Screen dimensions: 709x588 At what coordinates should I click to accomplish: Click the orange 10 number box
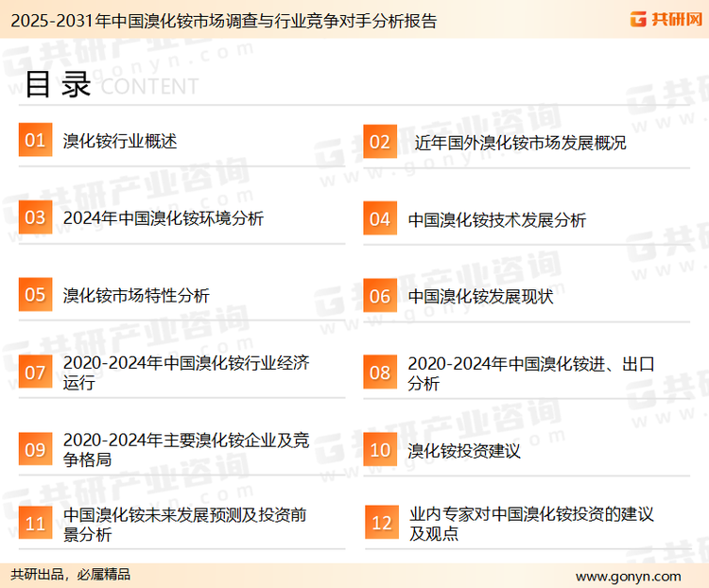point(380,450)
